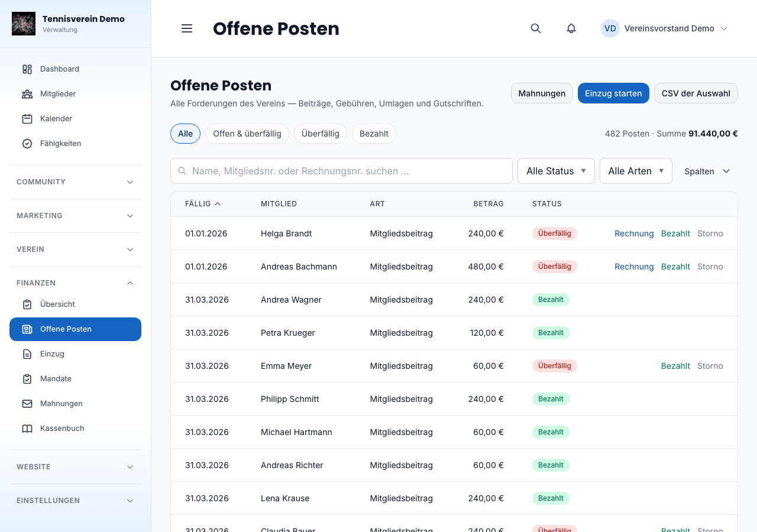Image resolution: width=757 pixels, height=532 pixels.
Task: Open Kalender via the calendar icon
Action: click(27, 119)
